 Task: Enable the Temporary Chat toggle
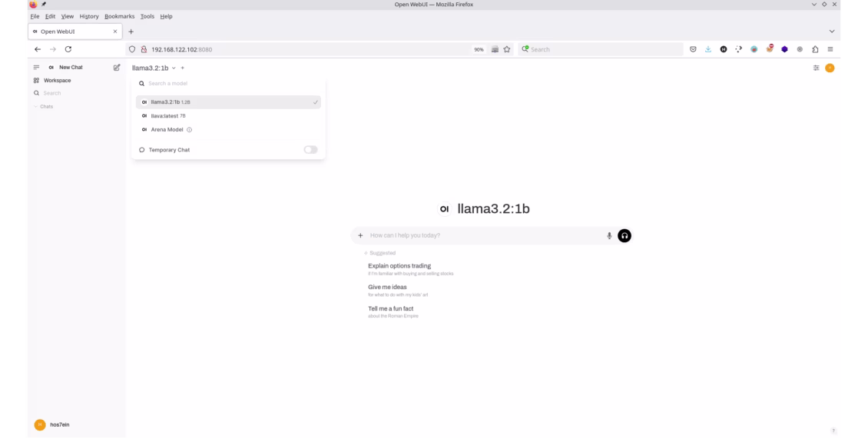coord(310,150)
